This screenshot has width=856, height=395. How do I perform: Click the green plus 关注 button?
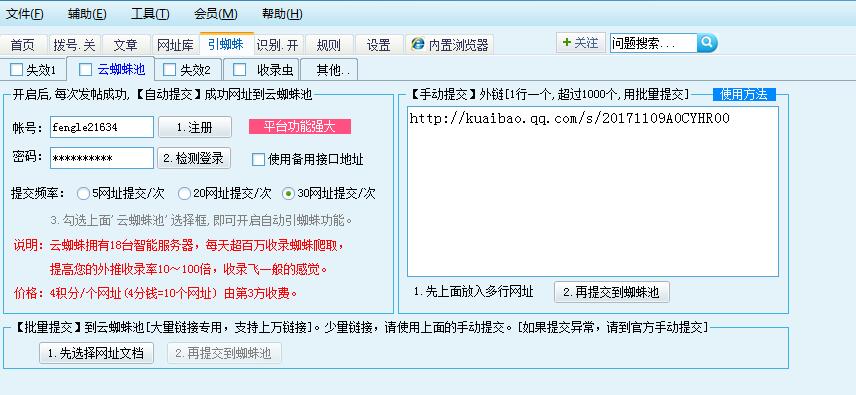point(580,43)
